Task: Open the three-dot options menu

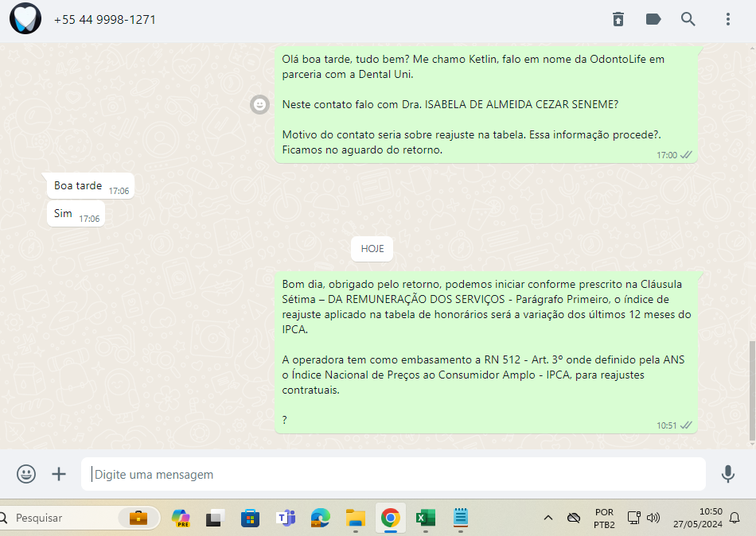Action: point(728,19)
